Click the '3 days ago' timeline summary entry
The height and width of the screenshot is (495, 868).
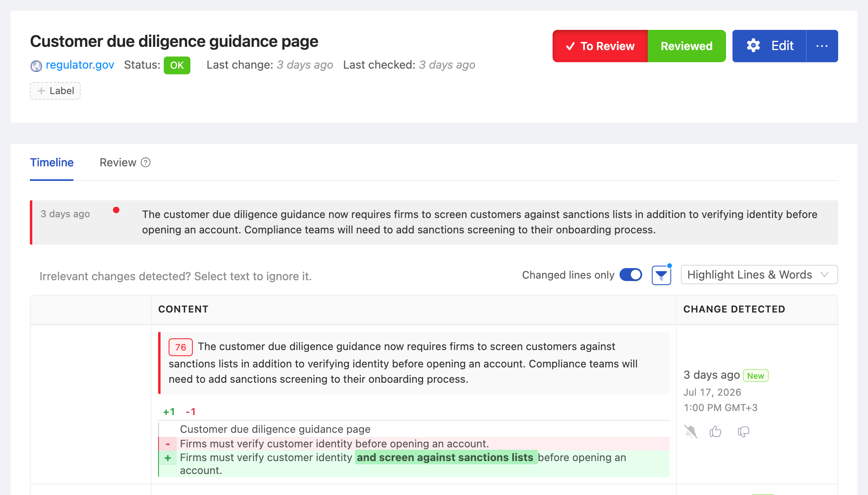click(x=434, y=222)
